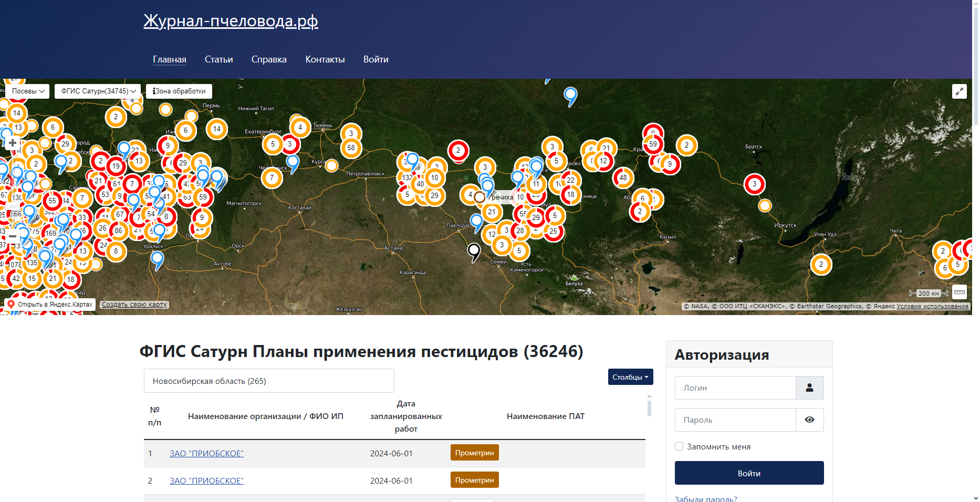The image size is (980, 502).
Task: Check the Запомнить меня checkbox
Action: pyautogui.click(x=679, y=446)
